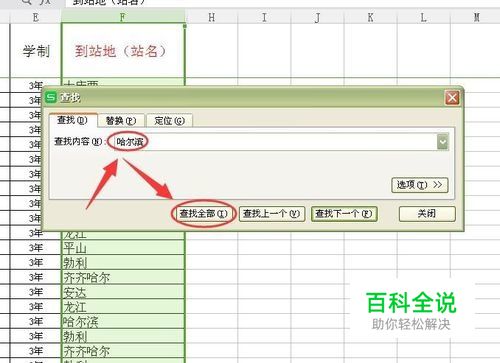Select column F header
Screen dimensions: 500x363
tap(123, 17)
